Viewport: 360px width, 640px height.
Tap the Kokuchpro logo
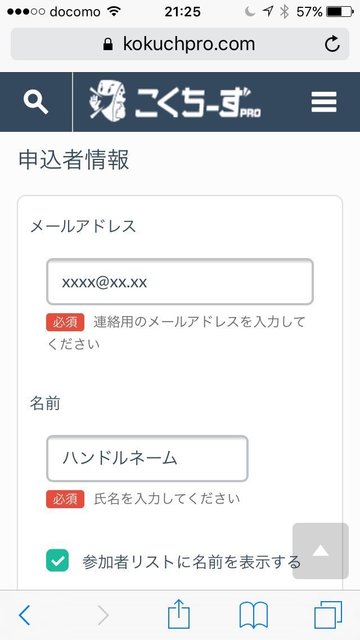(175, 102)
